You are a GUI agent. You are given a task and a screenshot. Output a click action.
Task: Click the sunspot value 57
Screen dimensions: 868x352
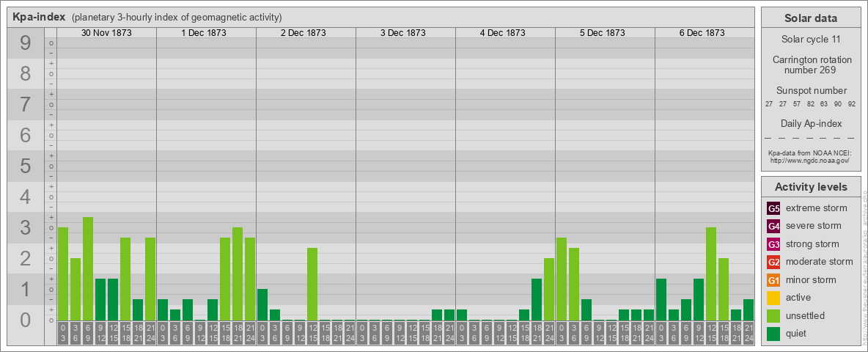coord(797,104)
